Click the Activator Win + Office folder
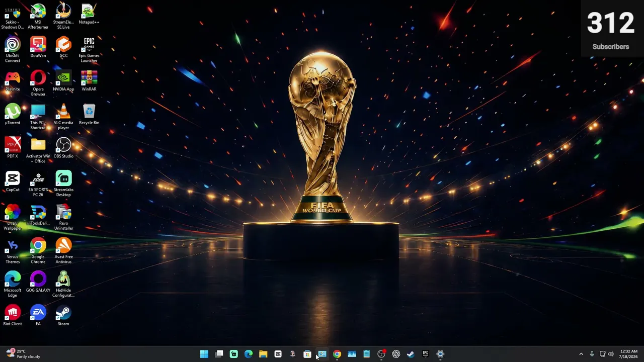 [38, 150]
